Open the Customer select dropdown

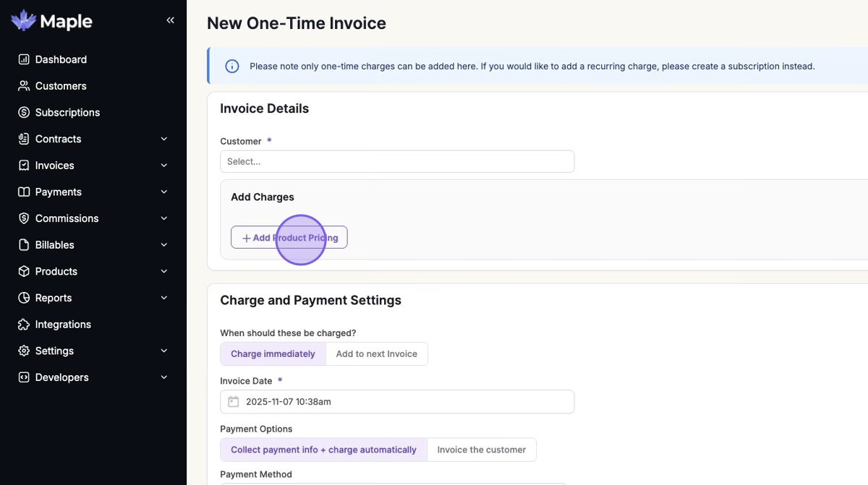396,161
